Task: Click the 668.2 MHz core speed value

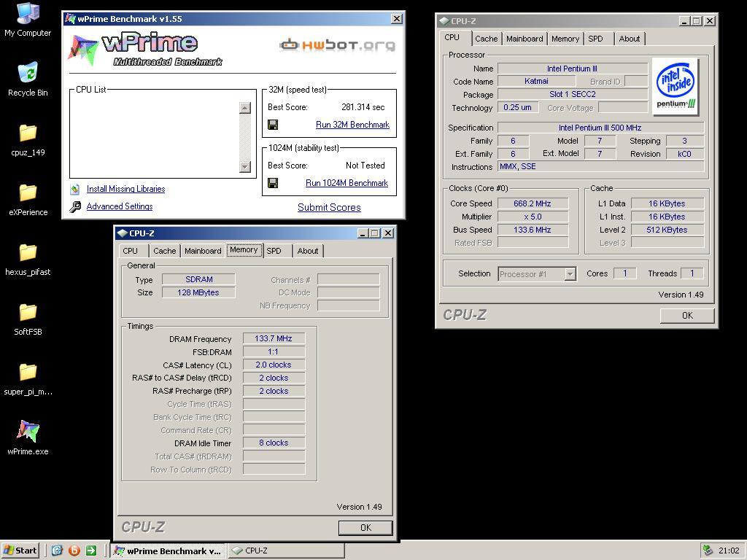Action: coord(533,204)
